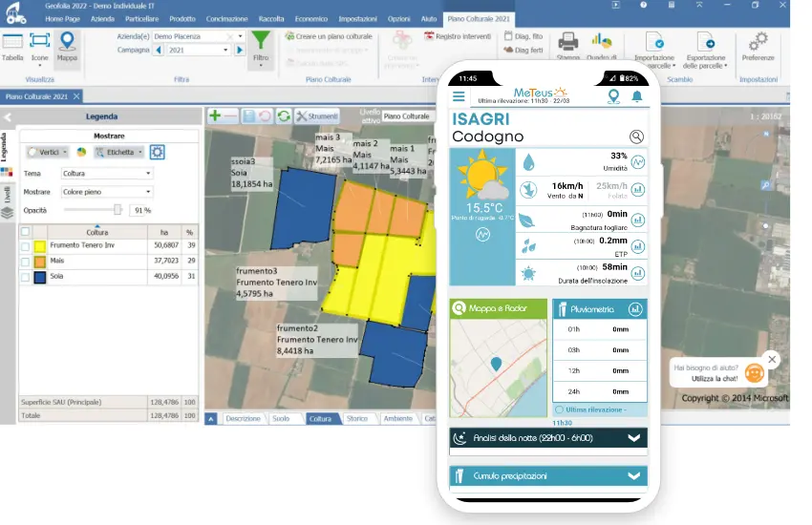This screenshot has height=525, width=812.
Task: Tap the search magnifier next to Codogno
Action: point(636,136)
